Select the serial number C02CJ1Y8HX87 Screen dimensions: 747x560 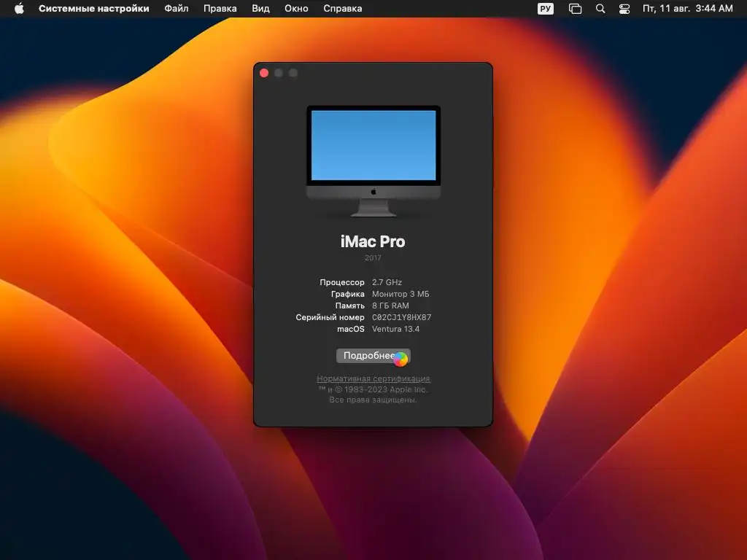point(402,317)
